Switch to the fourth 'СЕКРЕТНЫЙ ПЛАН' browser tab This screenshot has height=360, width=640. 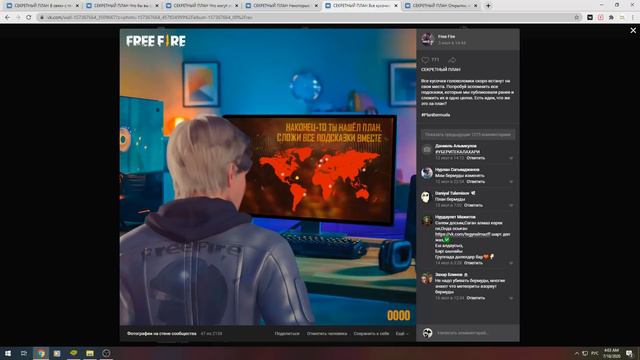pos(282,6)
